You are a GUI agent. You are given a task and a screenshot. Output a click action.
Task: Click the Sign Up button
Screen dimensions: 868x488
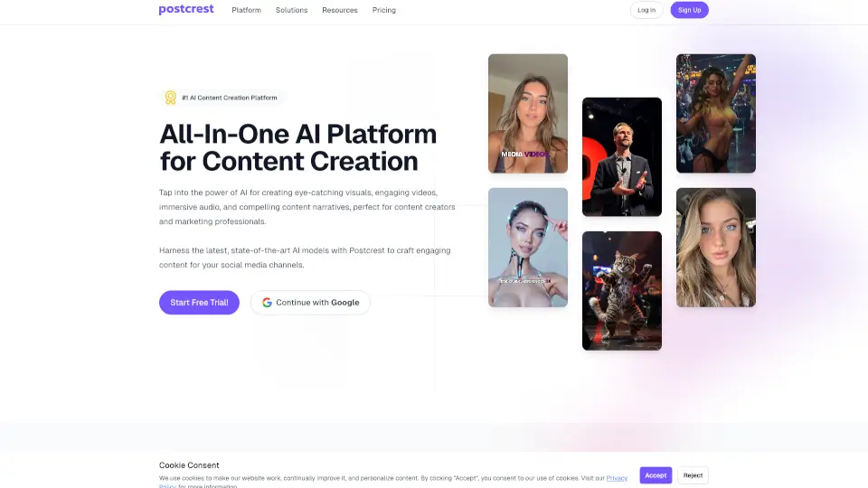point(689,10)
